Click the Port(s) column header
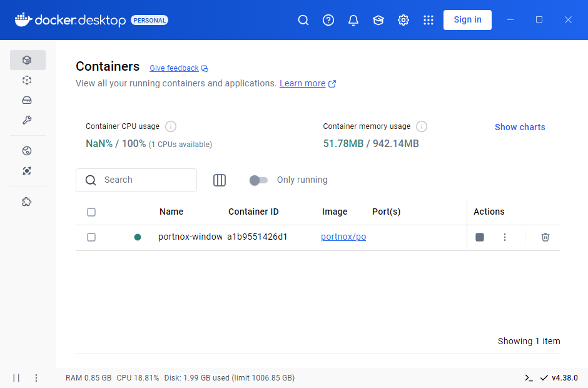 click(x=386, y=212)
